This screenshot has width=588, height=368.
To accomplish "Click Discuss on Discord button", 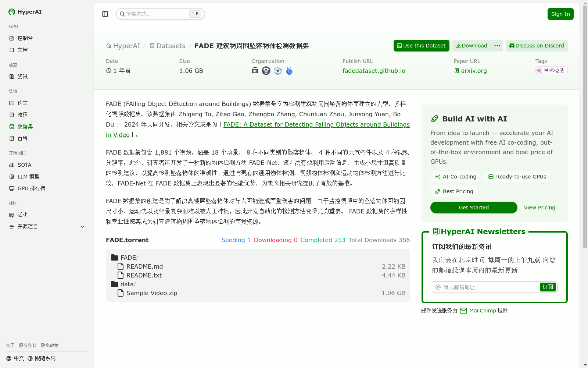I will tap(537, 46).
